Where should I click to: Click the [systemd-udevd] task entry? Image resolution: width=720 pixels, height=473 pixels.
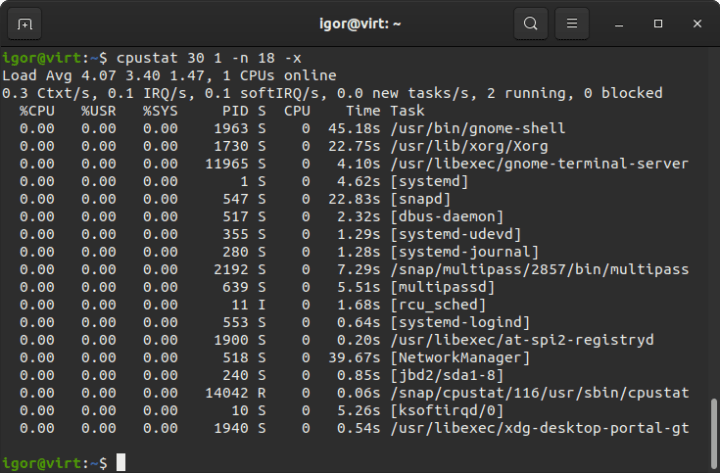point(456,234)
